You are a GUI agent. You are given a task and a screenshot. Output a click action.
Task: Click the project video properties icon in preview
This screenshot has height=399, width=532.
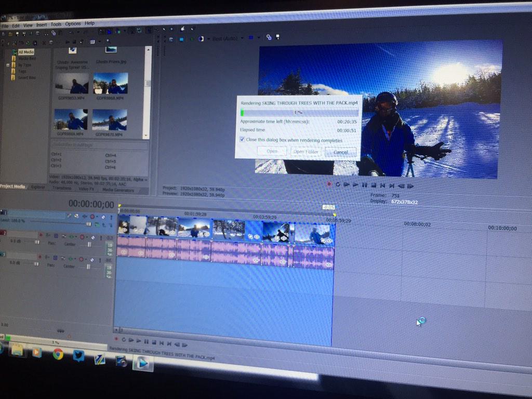(171, 39)
